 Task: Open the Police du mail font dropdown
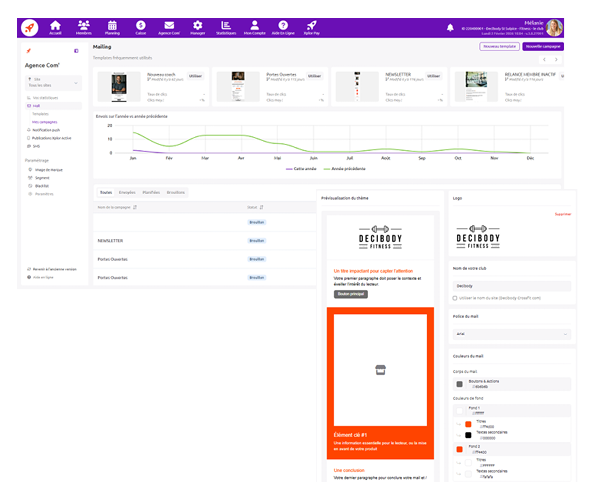(x=511, y=334)
